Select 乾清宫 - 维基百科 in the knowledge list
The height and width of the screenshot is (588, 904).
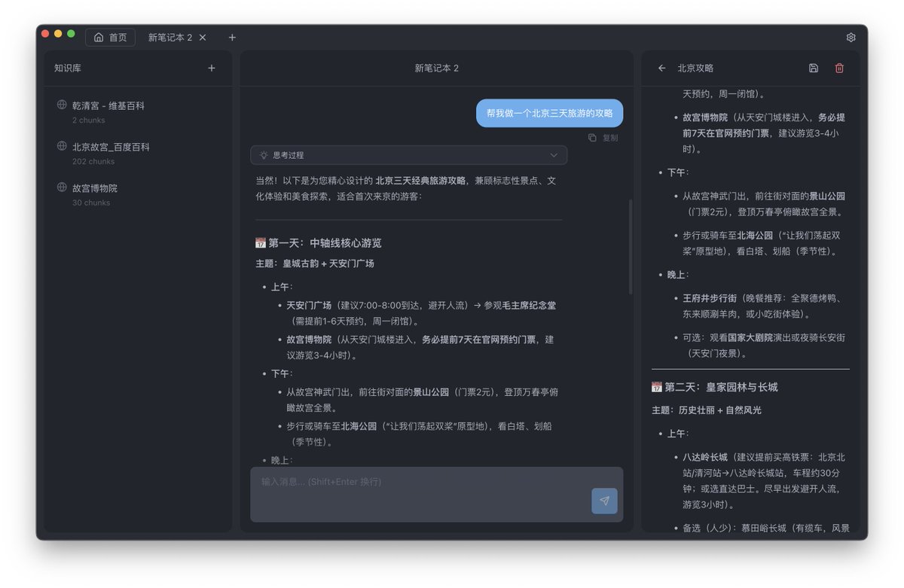[x=108, y=105]
